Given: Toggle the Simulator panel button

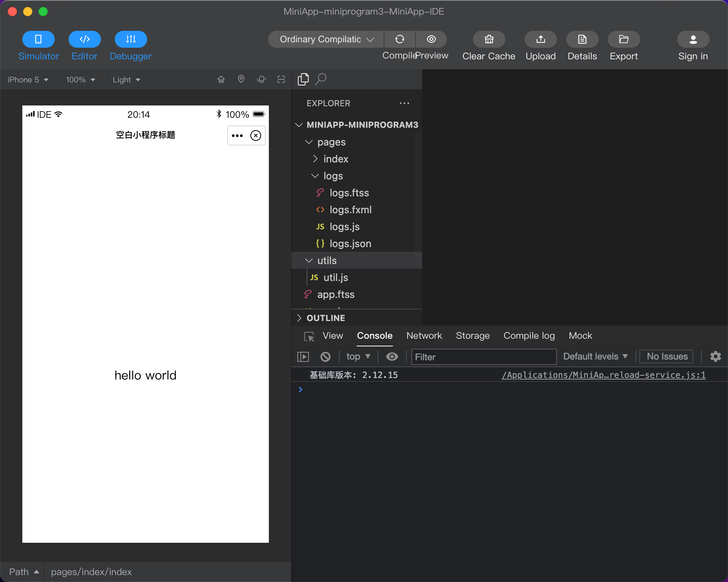Looking at the screenshot, I should 39,39.
